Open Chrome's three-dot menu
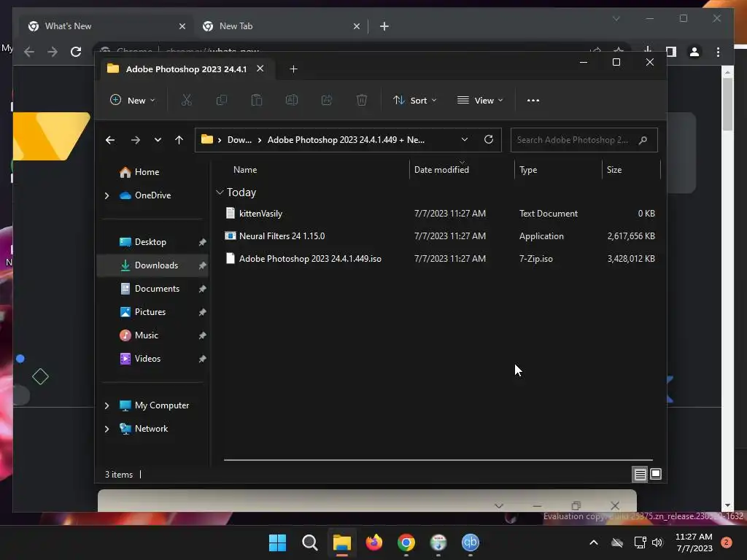Screen dimensions: 747x560 point(718,52)
